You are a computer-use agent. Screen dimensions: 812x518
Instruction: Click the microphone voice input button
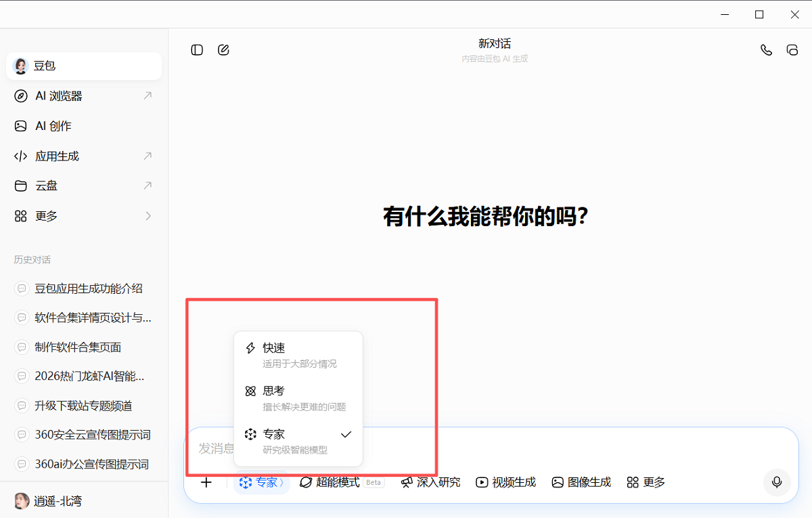pos(777,482)
